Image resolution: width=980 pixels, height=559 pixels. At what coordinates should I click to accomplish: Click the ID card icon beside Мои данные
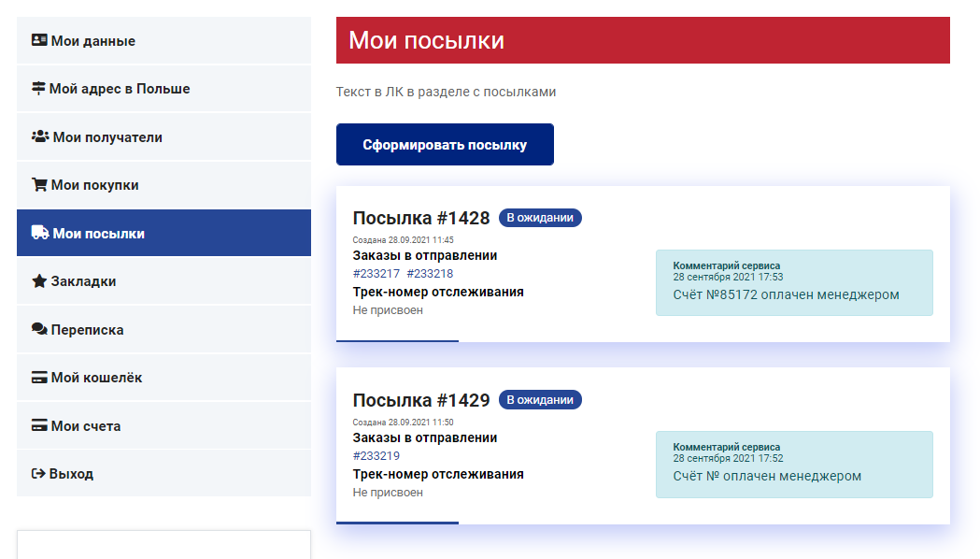tap(39, 41)
